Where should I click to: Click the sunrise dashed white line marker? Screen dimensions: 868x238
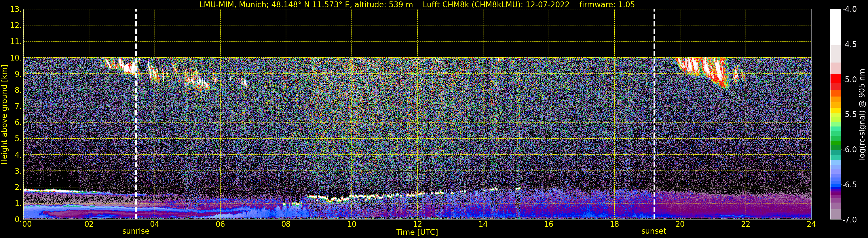136,114
